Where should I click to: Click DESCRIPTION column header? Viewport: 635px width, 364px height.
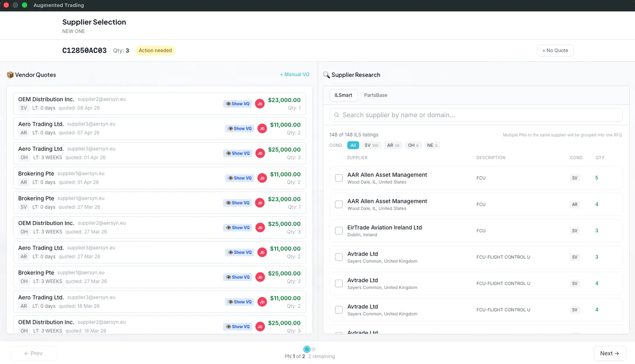point(491,158)
